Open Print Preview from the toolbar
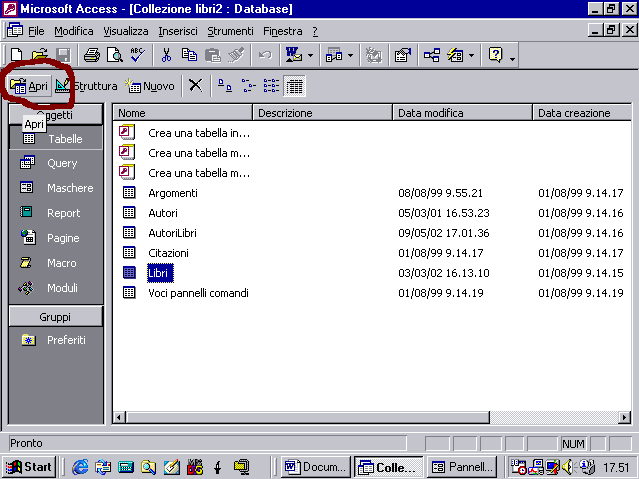639x479 pixels. pos(115,55)
